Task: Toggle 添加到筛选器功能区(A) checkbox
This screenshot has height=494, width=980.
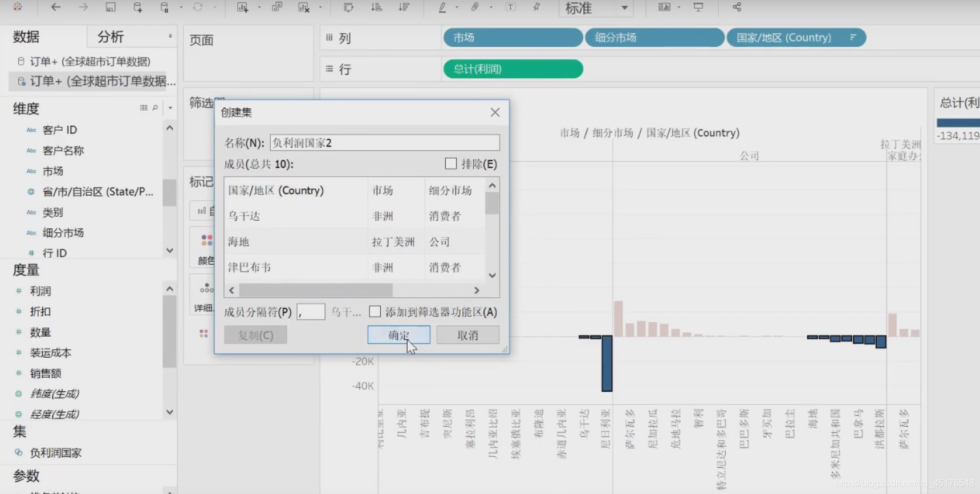Action: [375, 311]
